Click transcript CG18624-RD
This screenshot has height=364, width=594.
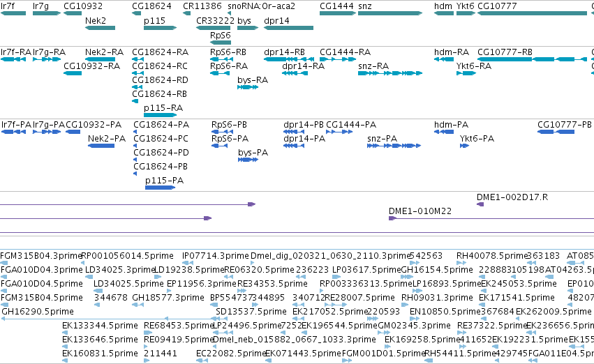tap(160, 80)
